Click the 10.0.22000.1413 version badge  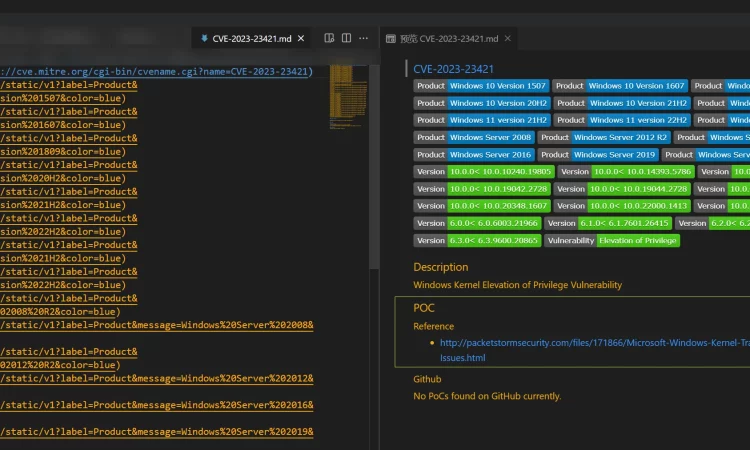(x=622, y=206)
